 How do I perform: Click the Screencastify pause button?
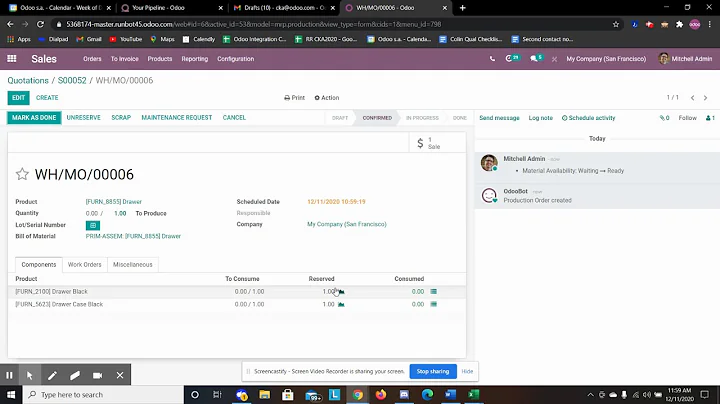tap(9, 375)
